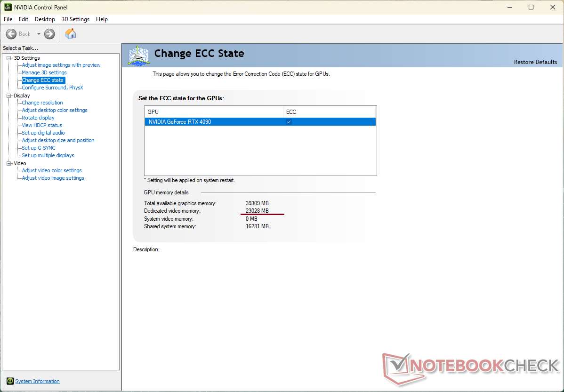The image size is (564, 392).
Task: Open the System Information link
Action: point(37,381)
